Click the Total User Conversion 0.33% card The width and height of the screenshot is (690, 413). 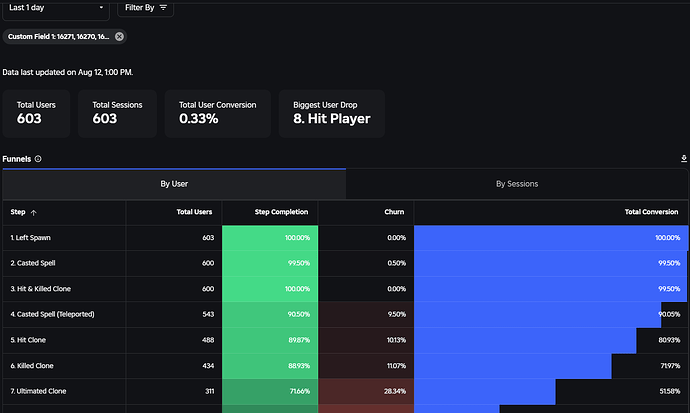[217, 114]
